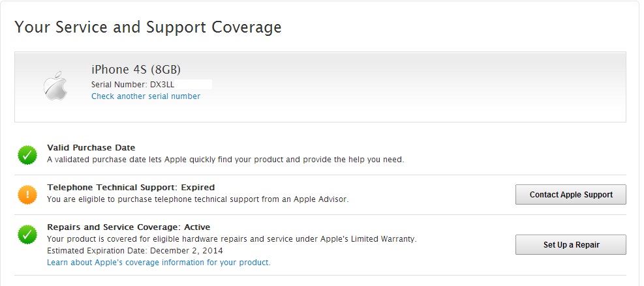The width and height of the screenshot is (644, 286).
Task: Click the Repairs and Service Coverage: Active heading
Action: point(129,227)
